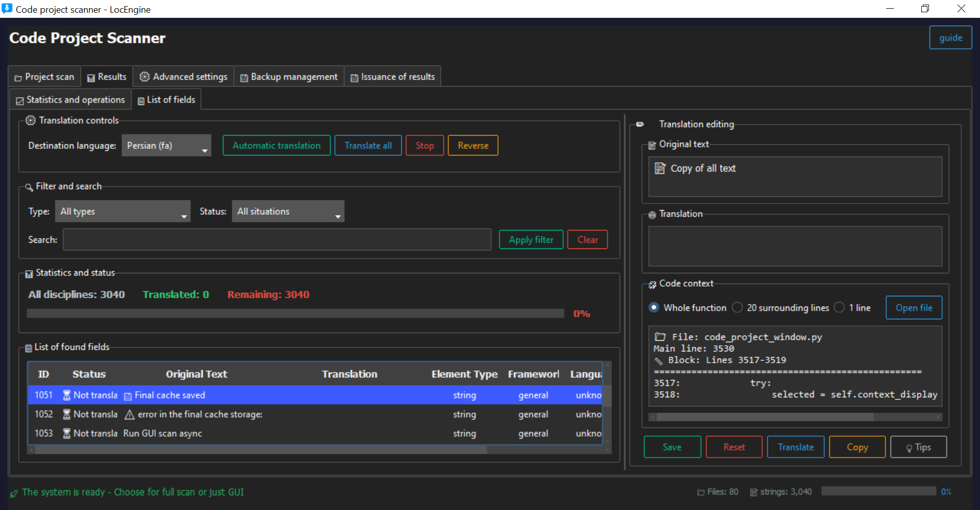The width and height of the screenshot is (980, 510).
Task: Click the chart icon beside 'Statistics and status'
Action: 29,273
